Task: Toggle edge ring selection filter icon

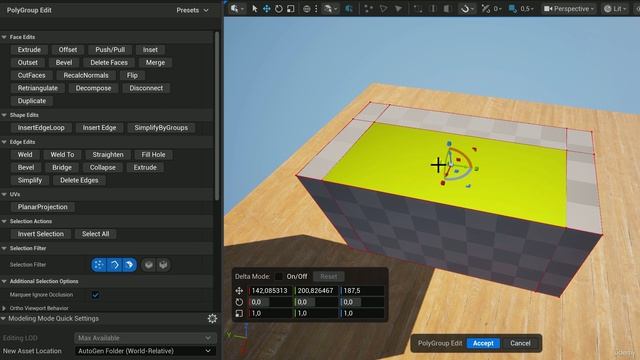Action: tap(163, 265)
